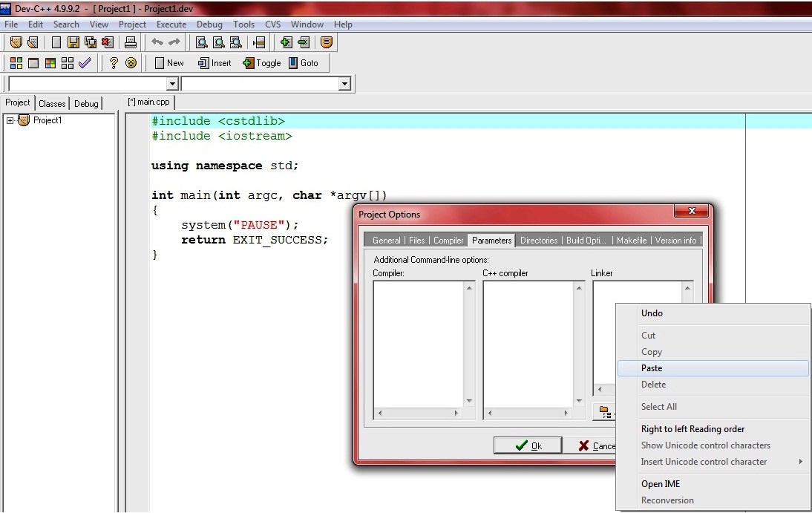Click the down scroll arrow of the Compiler box
Viewport: 812px width, 513px height.
[x=469, y=401]
